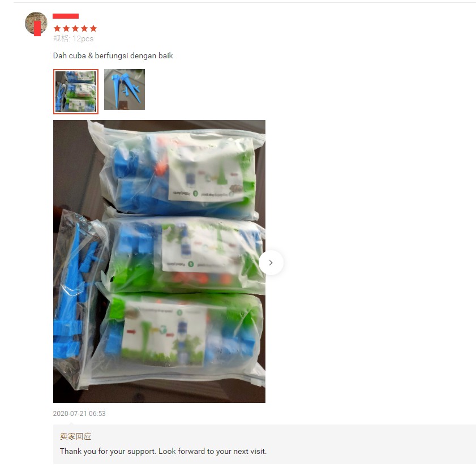Show next review photo with arrow button

click(271, 263)
